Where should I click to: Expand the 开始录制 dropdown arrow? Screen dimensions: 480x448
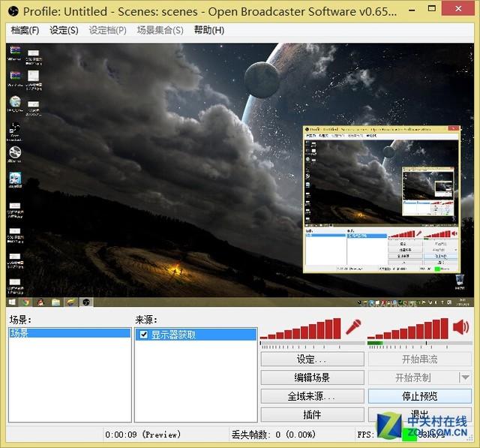465,377
